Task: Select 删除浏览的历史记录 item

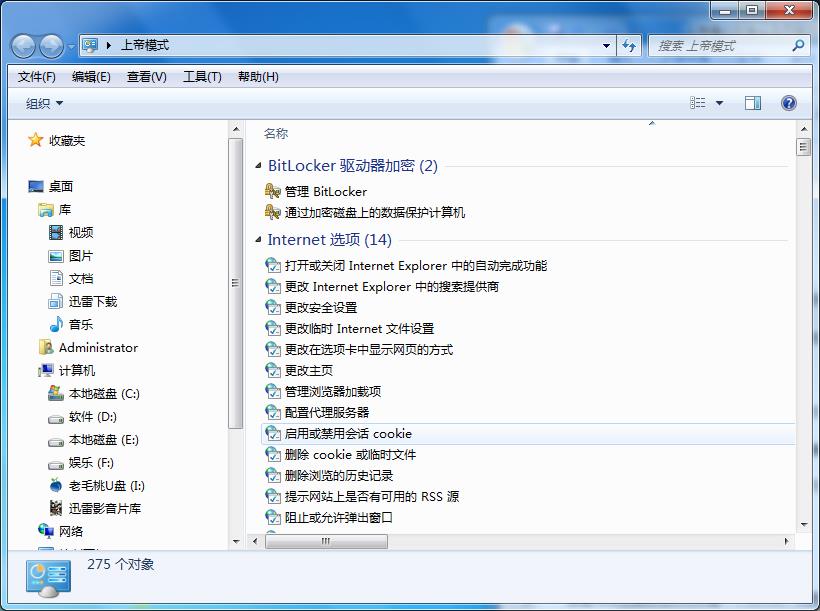Action: pyautogui.click(x=338, y=476)
